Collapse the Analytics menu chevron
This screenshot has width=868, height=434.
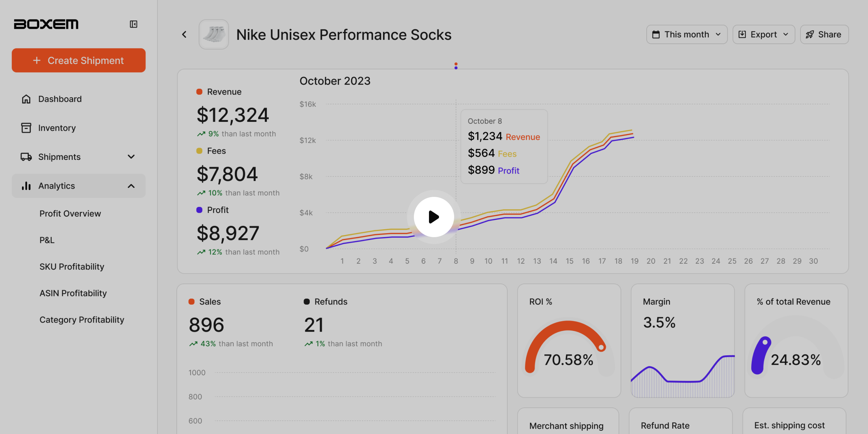coord(131,186)
